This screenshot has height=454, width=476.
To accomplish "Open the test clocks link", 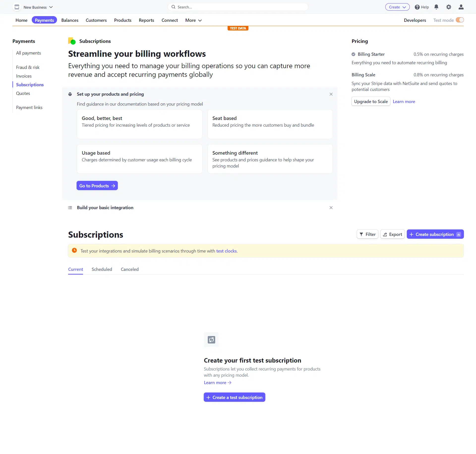I will pyautogui.click(x=226, y=251).
